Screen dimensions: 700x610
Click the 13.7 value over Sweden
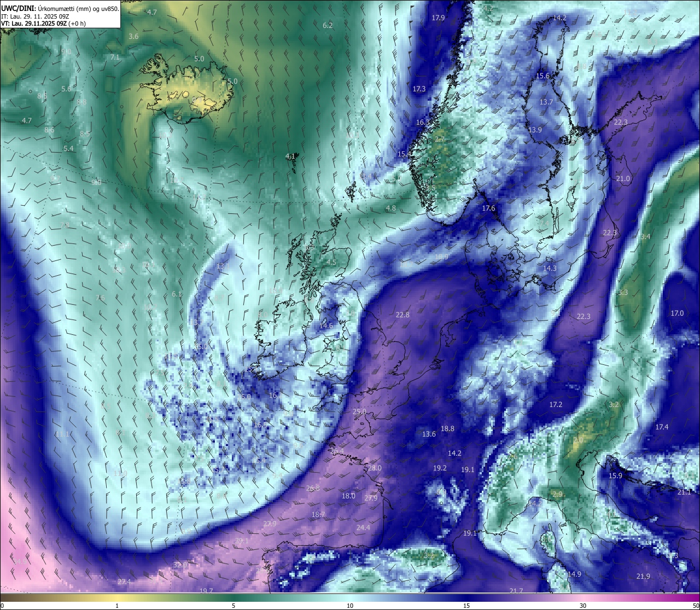point(546,102)
